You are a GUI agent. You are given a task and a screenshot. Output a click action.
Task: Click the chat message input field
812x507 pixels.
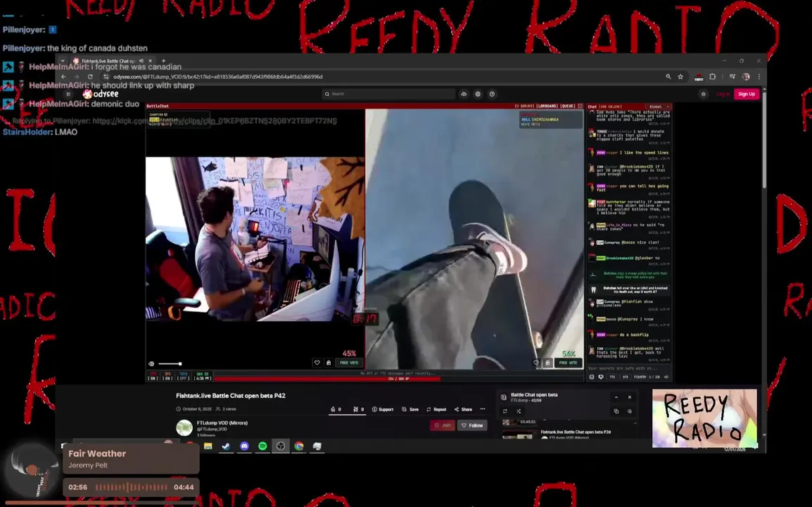[628, 368]
